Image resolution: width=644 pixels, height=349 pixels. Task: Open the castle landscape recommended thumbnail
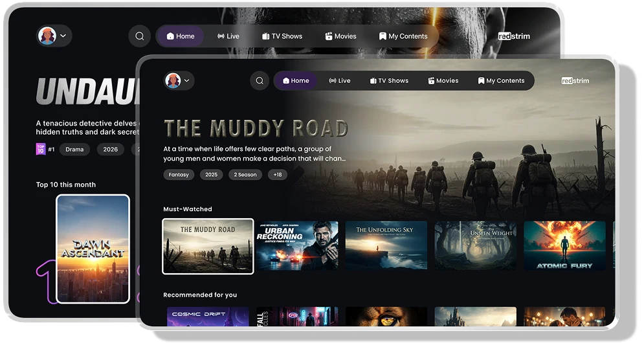475,317
